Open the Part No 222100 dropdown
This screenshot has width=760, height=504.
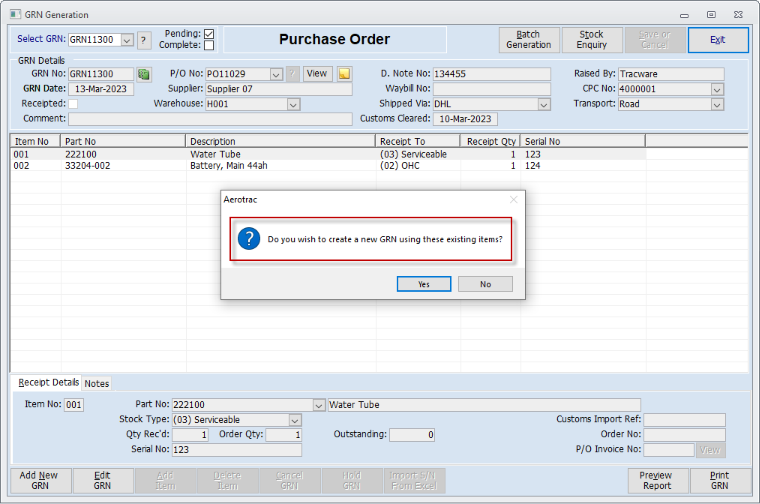click(318, 405)
